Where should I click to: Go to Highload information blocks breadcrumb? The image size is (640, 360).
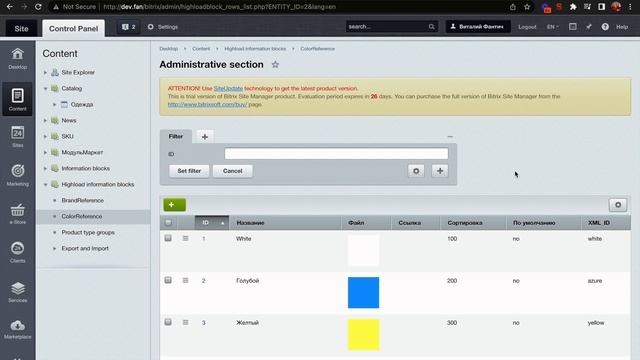[255, 49]
